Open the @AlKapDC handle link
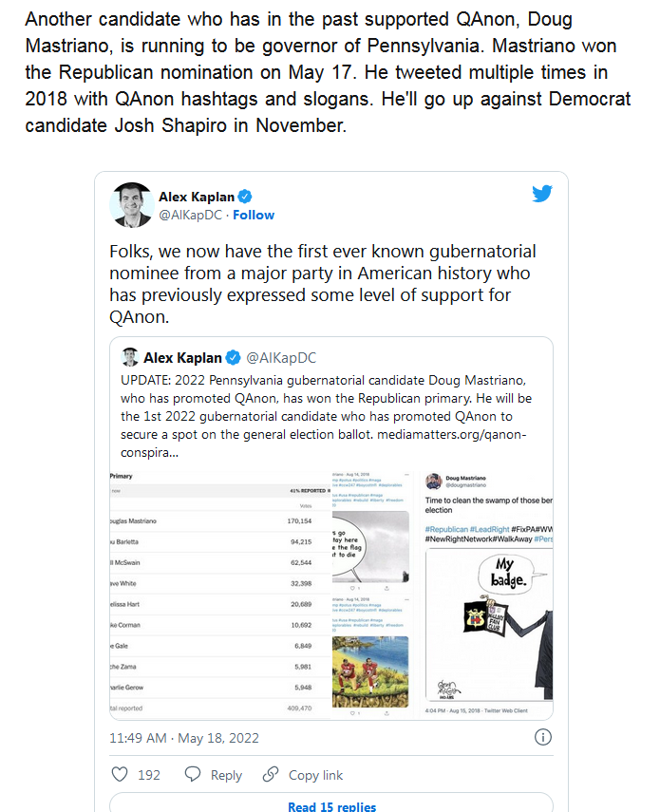660x812 pixels. point(190,215)
